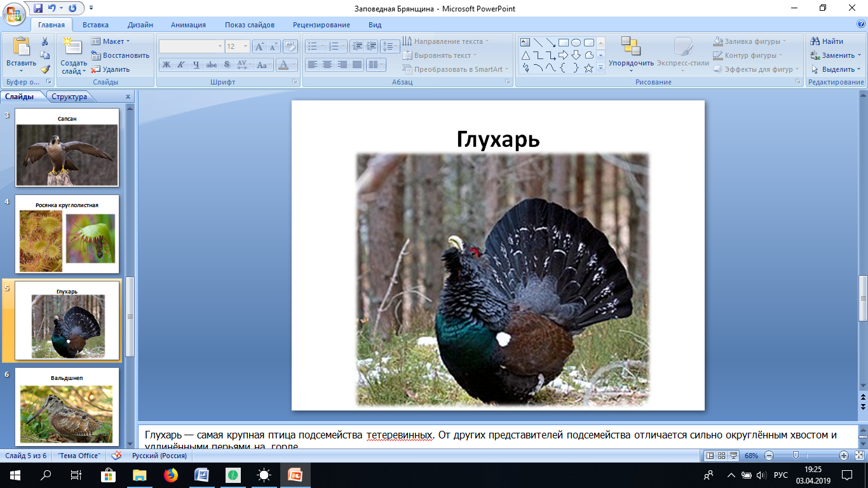The width and height of the screenshot is (868, 488).
Task: Switch to Slide Sorter view icon
Action: (x=722, y=456)
